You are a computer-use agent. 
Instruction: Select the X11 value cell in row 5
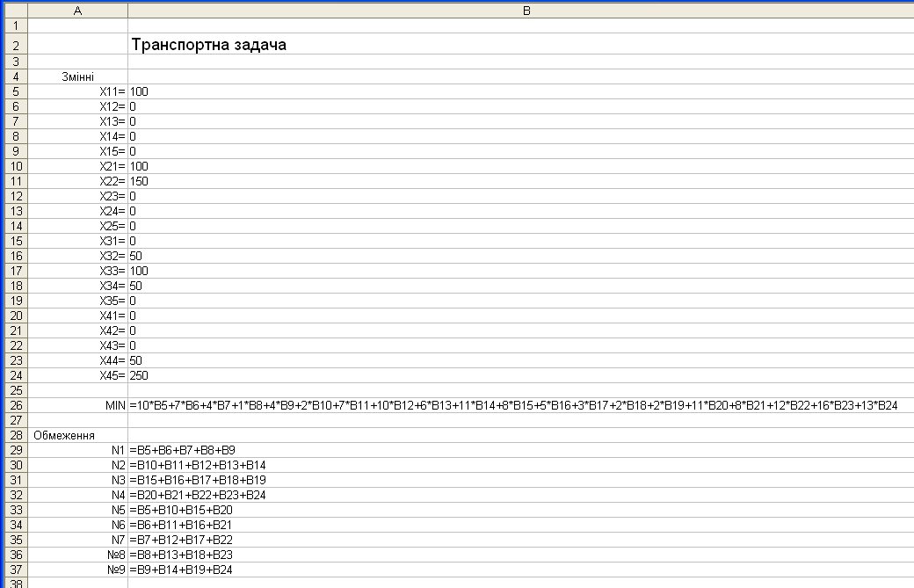520,91
